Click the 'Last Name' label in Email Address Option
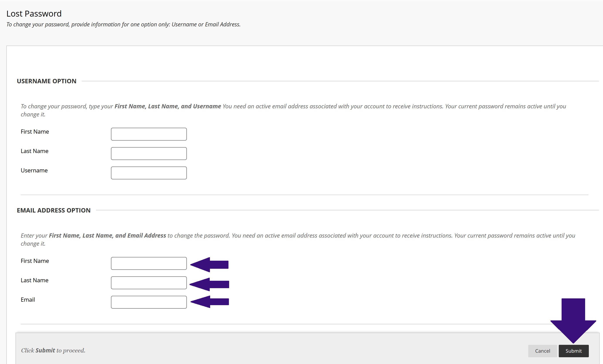The image size is (603, 364). tap(34, 280)
